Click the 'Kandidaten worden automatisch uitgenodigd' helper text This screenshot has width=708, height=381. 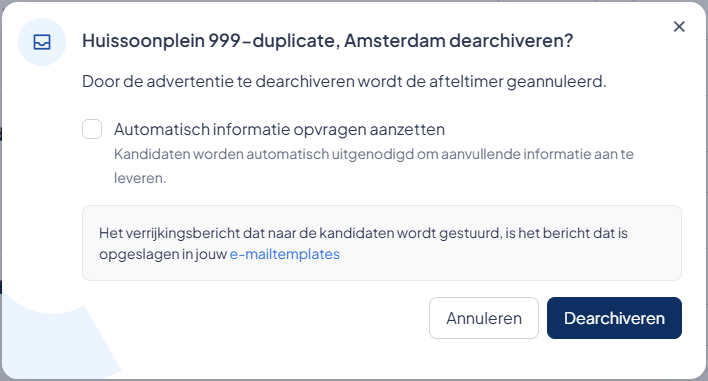pyautogui.click(x=374, y=166)
